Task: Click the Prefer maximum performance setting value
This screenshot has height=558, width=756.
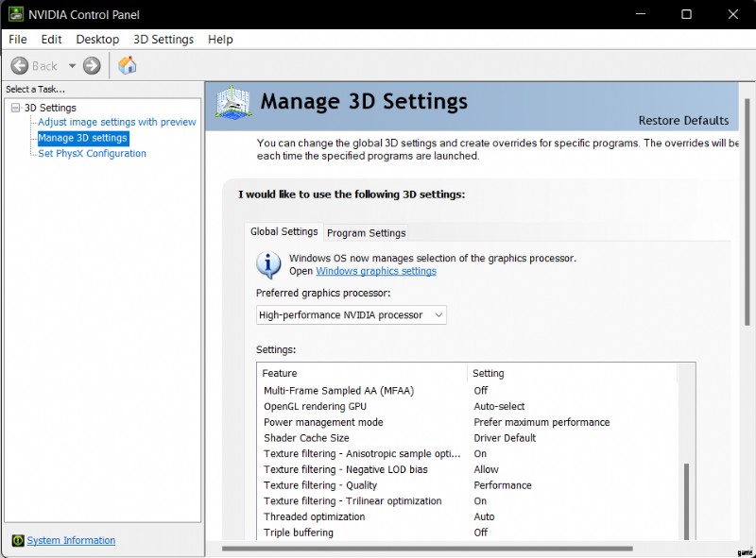Action: 541,422
